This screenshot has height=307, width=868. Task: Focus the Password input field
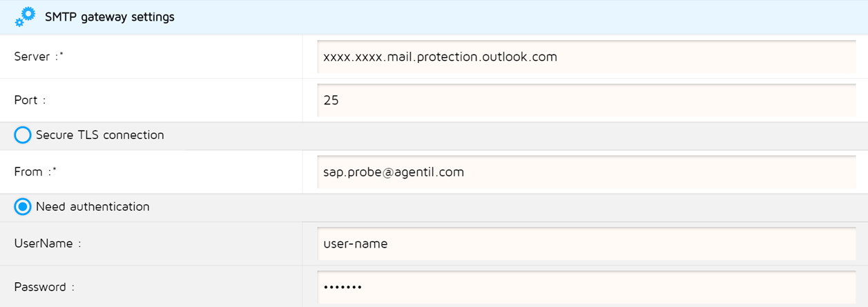(x=586, y=287)
